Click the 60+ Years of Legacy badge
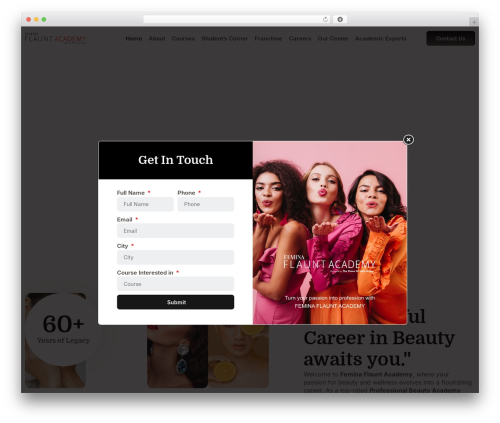500x423 pixels. 63,329
